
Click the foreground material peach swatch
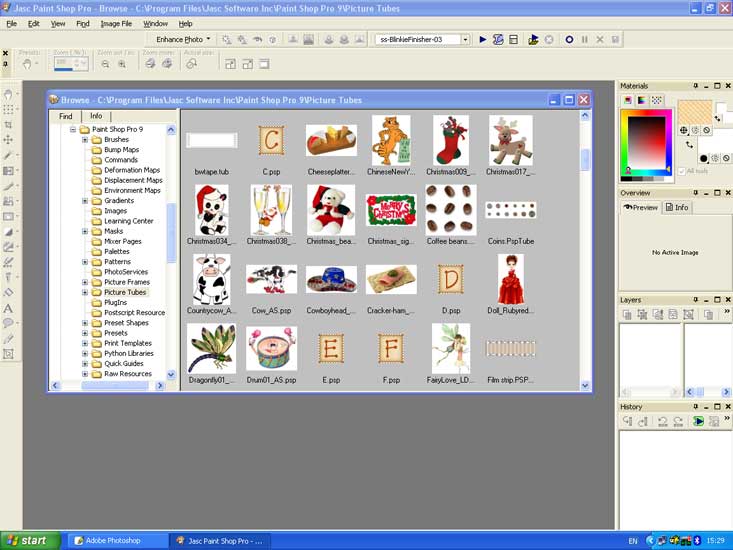point(695,112)
